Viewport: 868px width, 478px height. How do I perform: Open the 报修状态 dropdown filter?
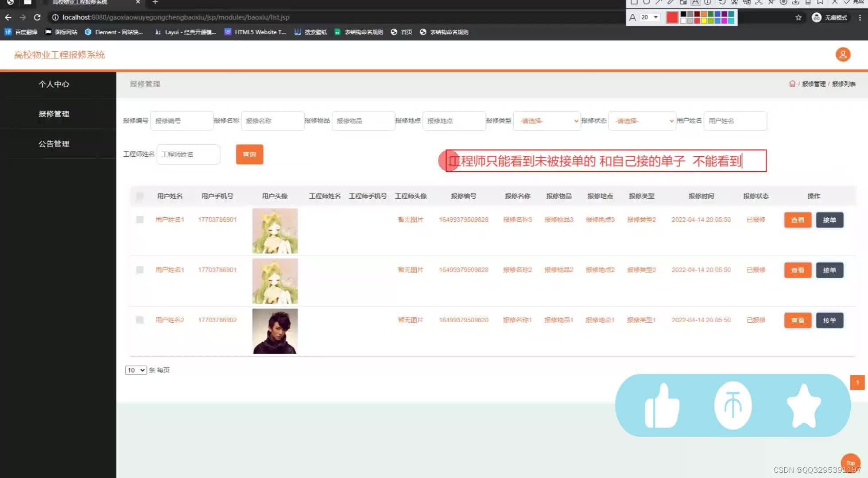pyautogui.click(x=642, y=121)
